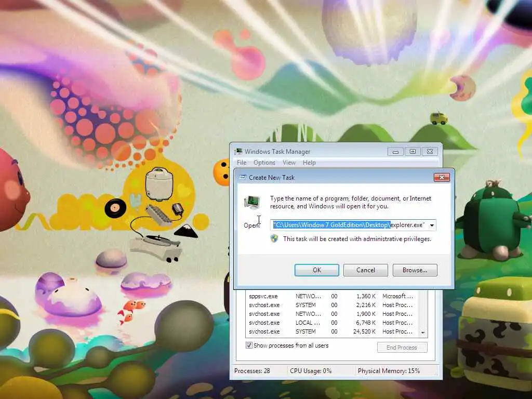The image size is (532, 399).
Task: Cancel the Create New Task dialog
Action: tap(365, 270)
